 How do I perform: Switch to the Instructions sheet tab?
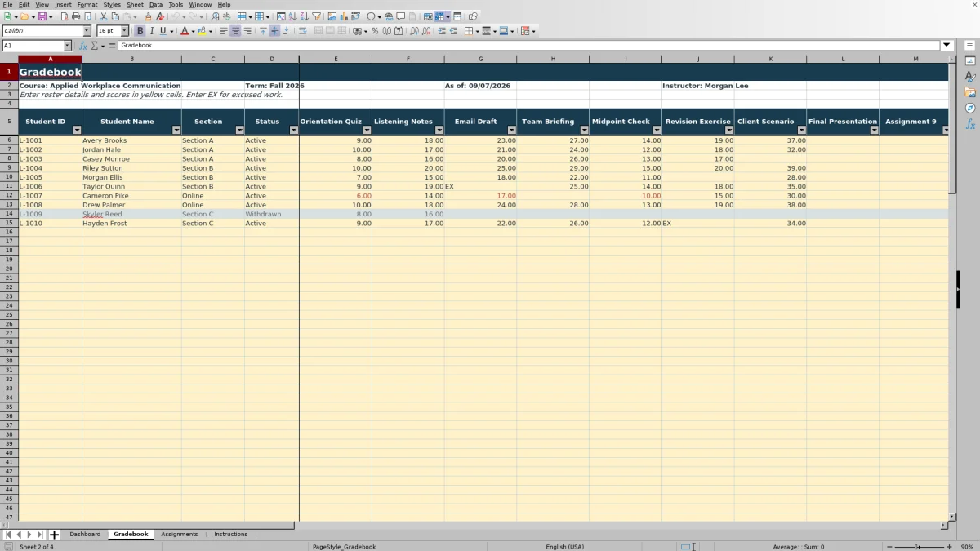point(230,535)
